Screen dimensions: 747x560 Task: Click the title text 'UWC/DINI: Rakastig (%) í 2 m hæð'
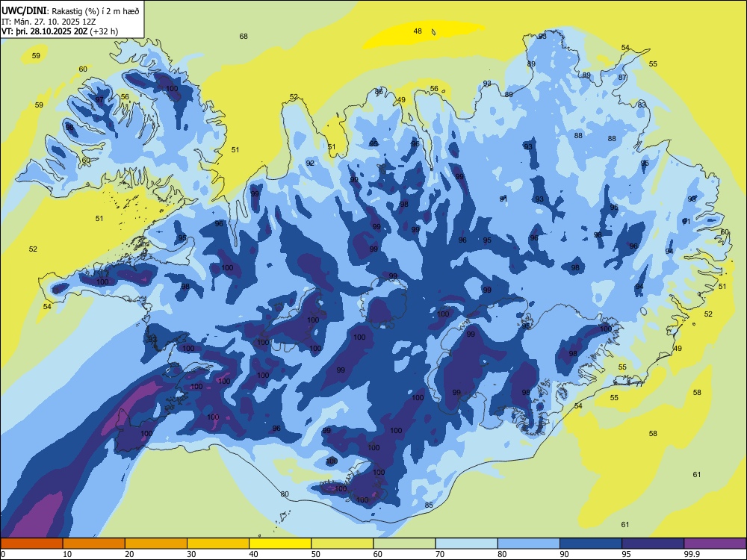point(70,11)
